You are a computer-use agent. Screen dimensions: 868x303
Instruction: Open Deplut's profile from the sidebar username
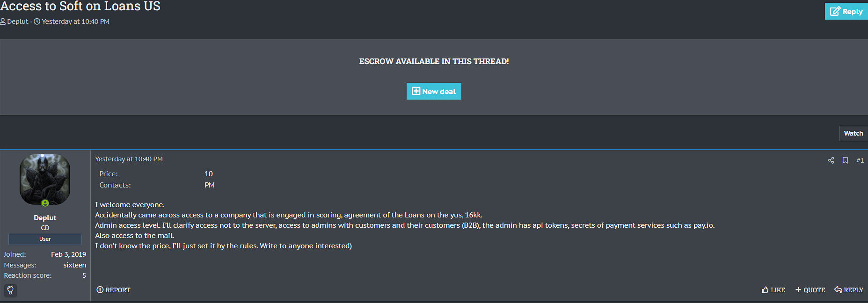coord(45,218)
